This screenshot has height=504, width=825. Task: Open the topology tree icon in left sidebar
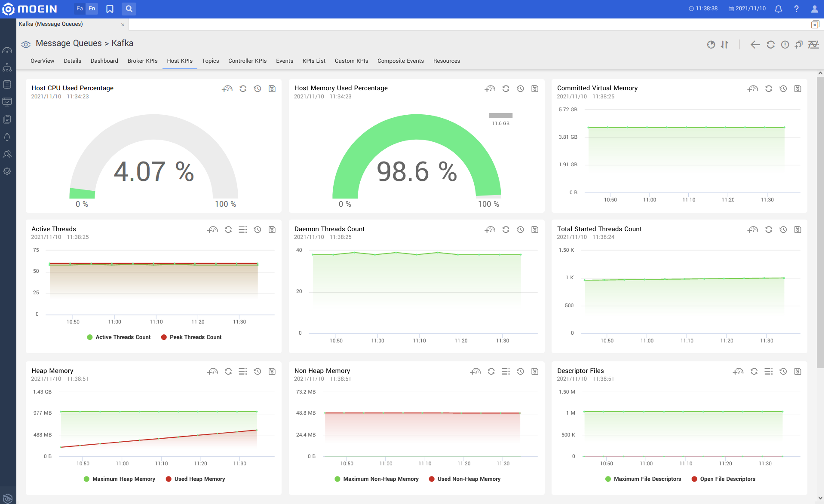pos(7,67)
